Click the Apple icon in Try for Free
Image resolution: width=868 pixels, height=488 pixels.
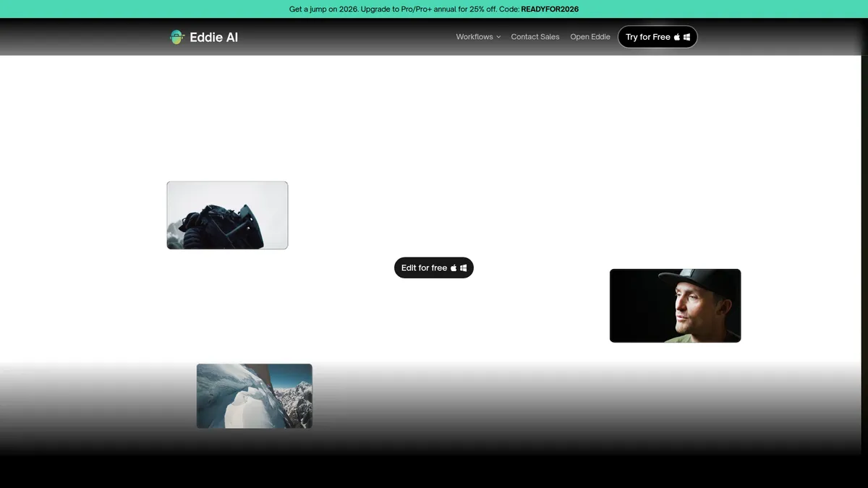pyautogui.click(x=677, y=37)
